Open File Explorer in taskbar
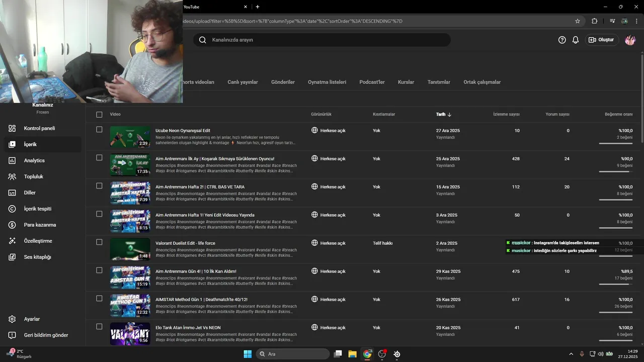Viewport: 644px width, 362px height. pos(352,354)
